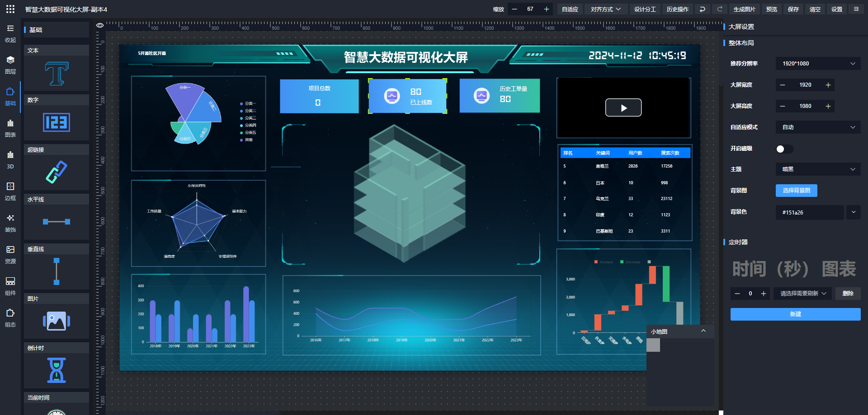The width and height of the screenshot is (868, 415).
Task: Open the 请选择需要刷新 chart dropdown
Action: pos(803,294)
